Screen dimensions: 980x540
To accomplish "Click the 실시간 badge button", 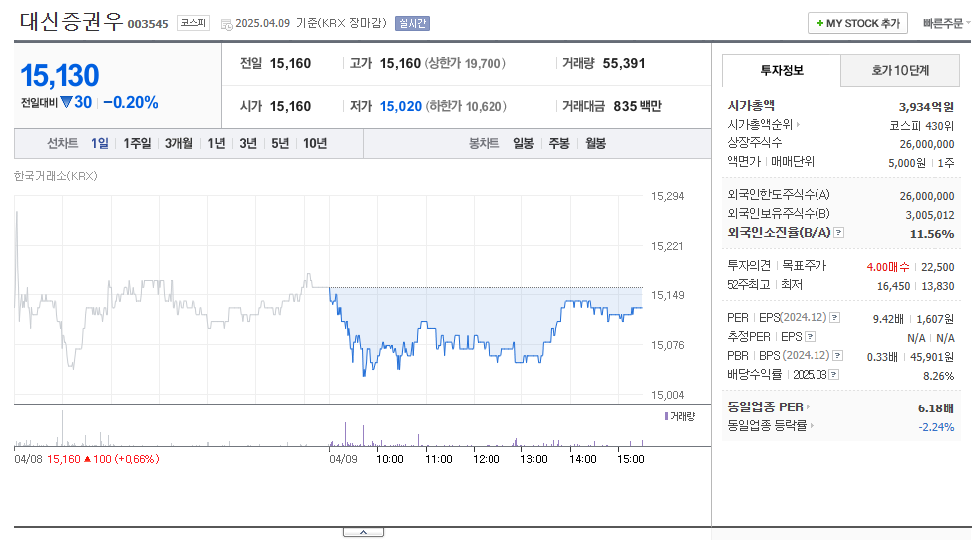I will click(x=412, y=23).
